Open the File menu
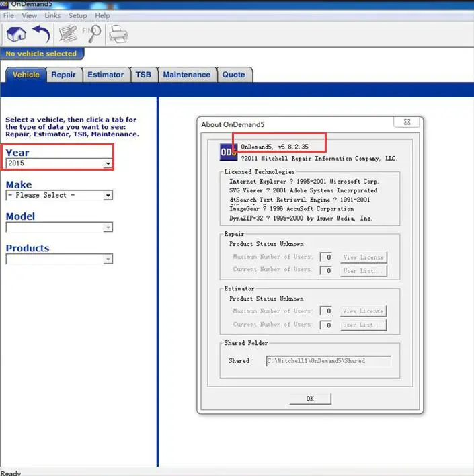Screen dimensions: 474x476 9,15
